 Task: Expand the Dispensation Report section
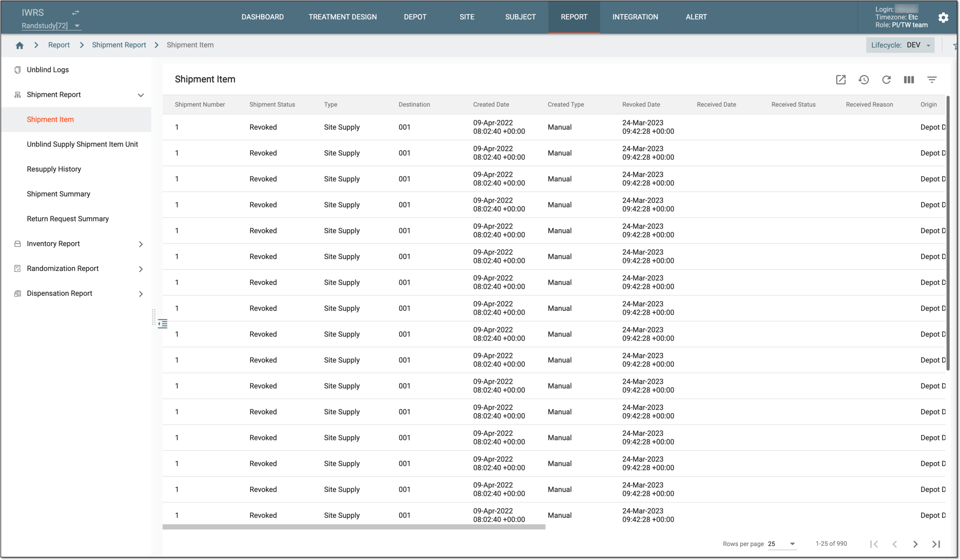(141, 294)
